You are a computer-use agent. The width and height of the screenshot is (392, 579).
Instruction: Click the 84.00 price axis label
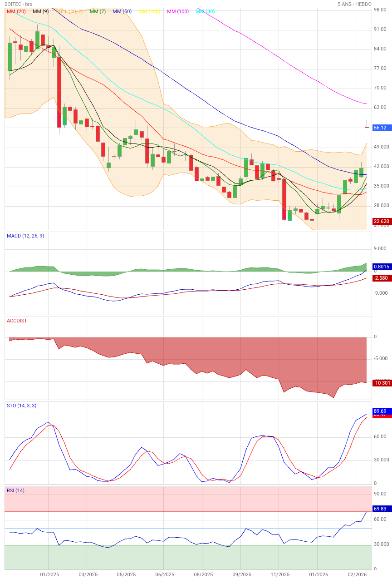pos(380,49)
